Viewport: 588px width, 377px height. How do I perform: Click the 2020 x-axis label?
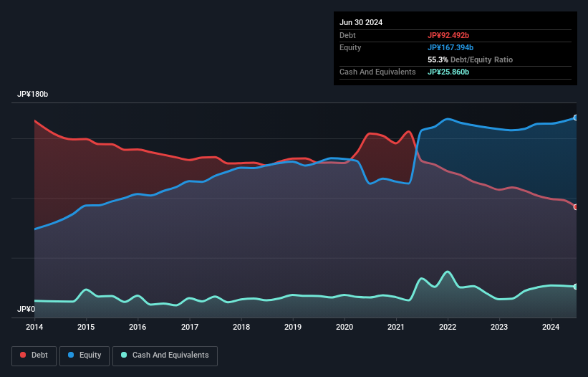(344, 327)
